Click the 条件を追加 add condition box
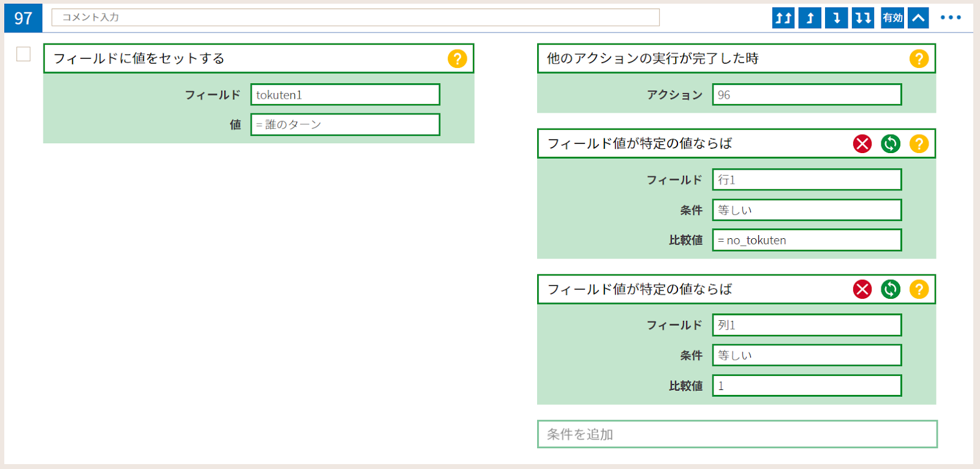The height and width of the screenshot is (469, 980). [x=737, y=434]
